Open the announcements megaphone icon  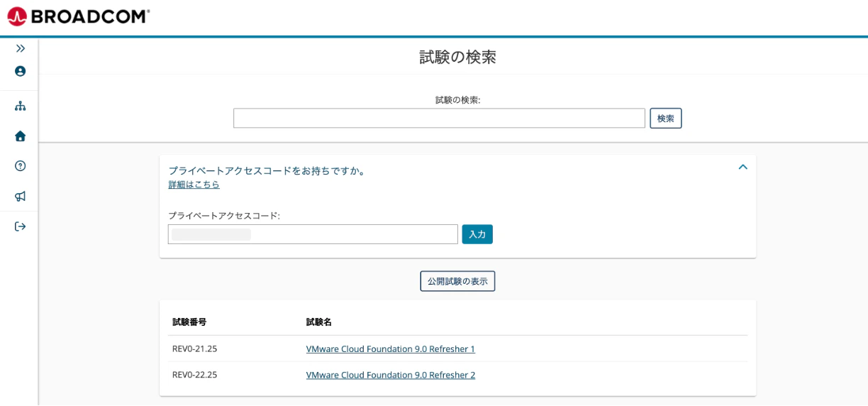pos(20,196)
